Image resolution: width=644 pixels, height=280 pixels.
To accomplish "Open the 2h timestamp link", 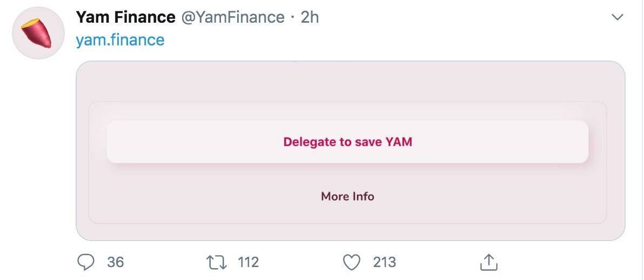I will coord(310,17).
